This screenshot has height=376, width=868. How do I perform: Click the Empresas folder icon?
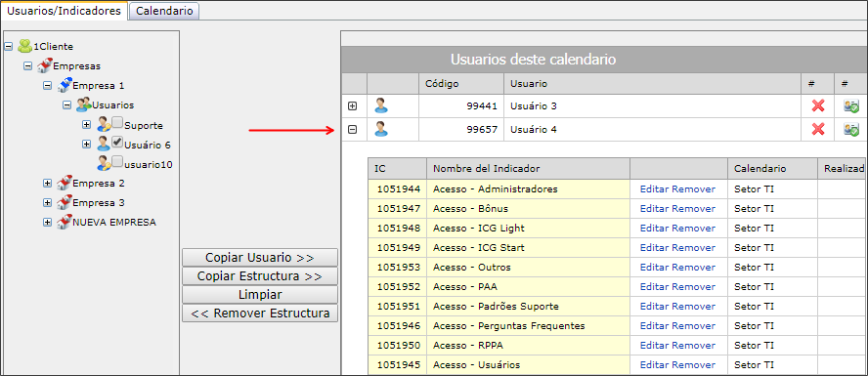point(45,65)
